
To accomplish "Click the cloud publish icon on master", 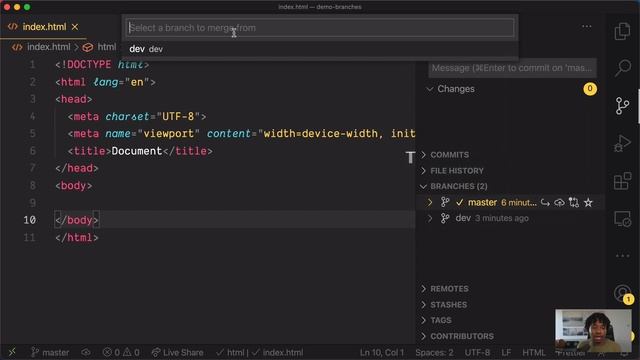I will pyautogui.click(x=560, y=202).
